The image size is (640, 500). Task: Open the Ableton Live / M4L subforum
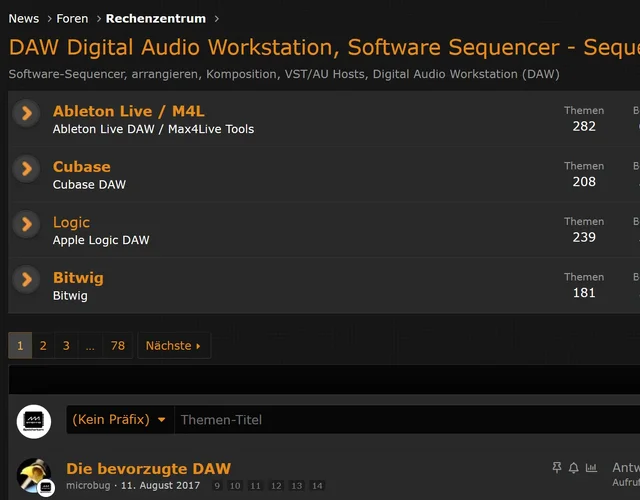pos(128,111)
